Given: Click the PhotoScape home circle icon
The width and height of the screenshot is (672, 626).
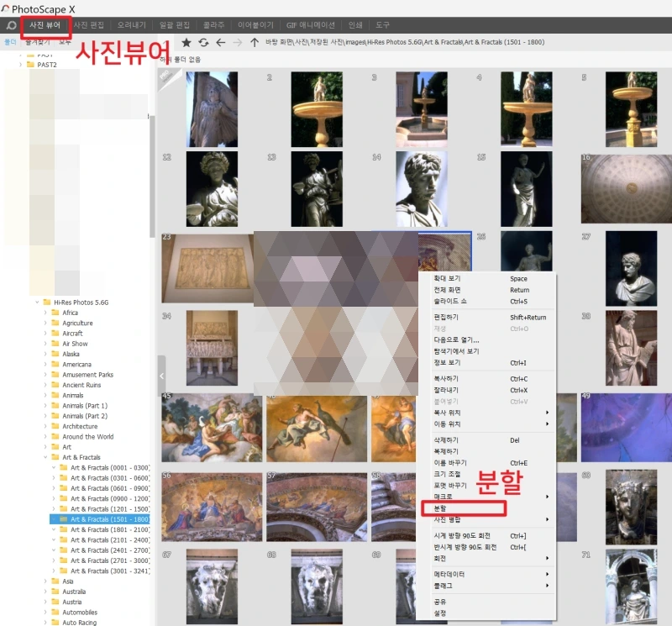Looking at the screenshot, I should point(11,25).
